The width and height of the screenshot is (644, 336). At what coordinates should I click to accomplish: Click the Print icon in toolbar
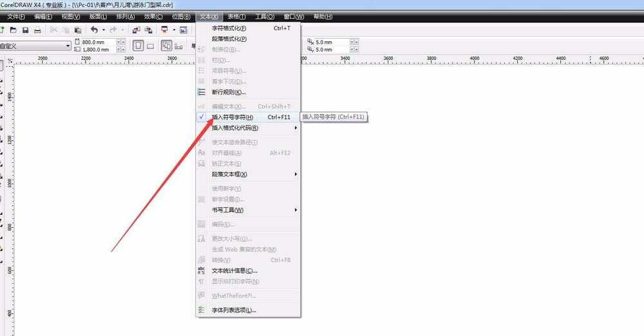click(37, 30)
